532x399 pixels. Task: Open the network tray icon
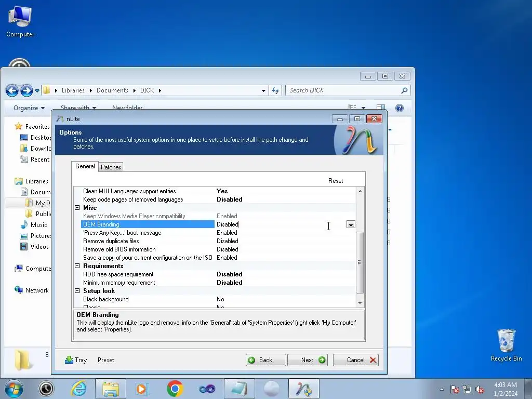point(467,389)
